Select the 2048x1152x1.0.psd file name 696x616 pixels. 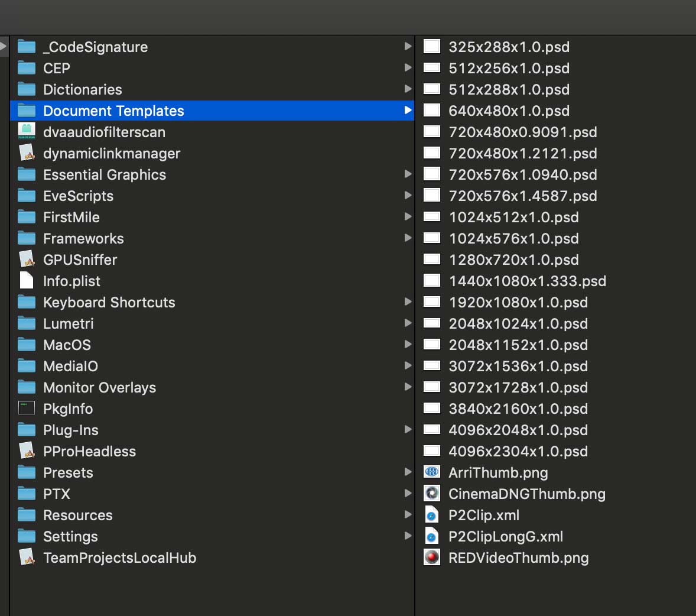pos(518,345)
